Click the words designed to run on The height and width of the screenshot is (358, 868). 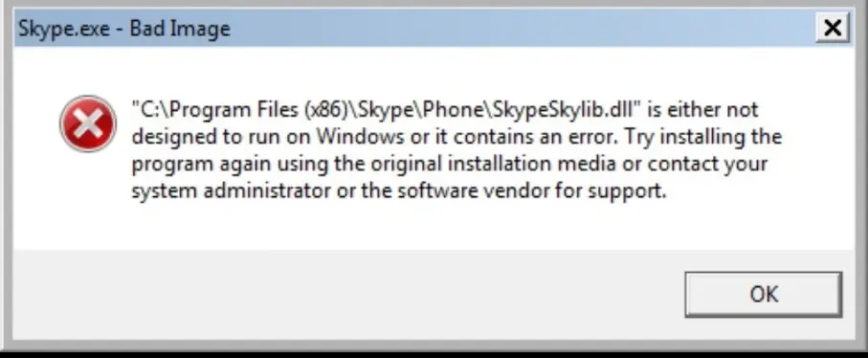[x=221, y=137]
